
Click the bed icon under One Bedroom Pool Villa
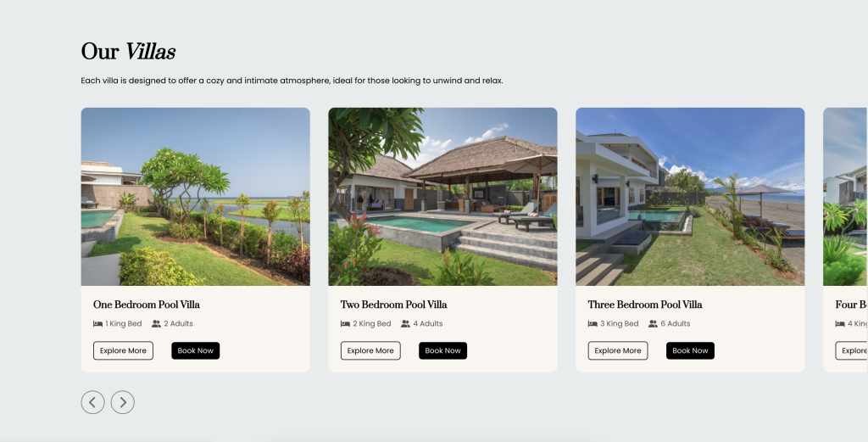[98, 323]
